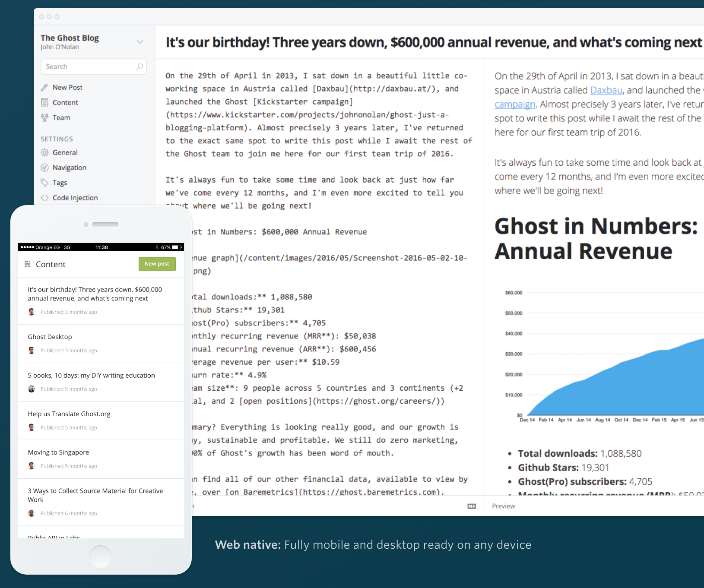Follow the Daxbau link in preview
Image resolution: width=704 pixels, height=588 pixels.
(x=606, y=90)
